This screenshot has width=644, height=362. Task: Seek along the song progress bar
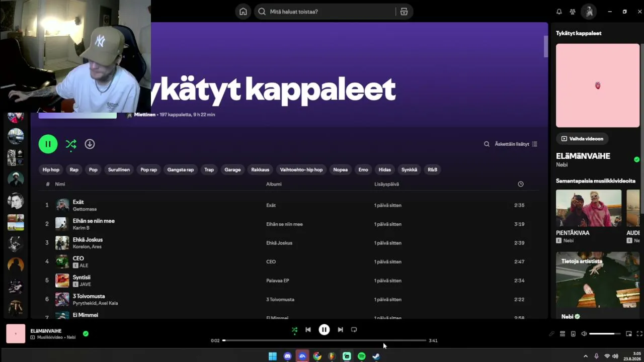point(324,340)
